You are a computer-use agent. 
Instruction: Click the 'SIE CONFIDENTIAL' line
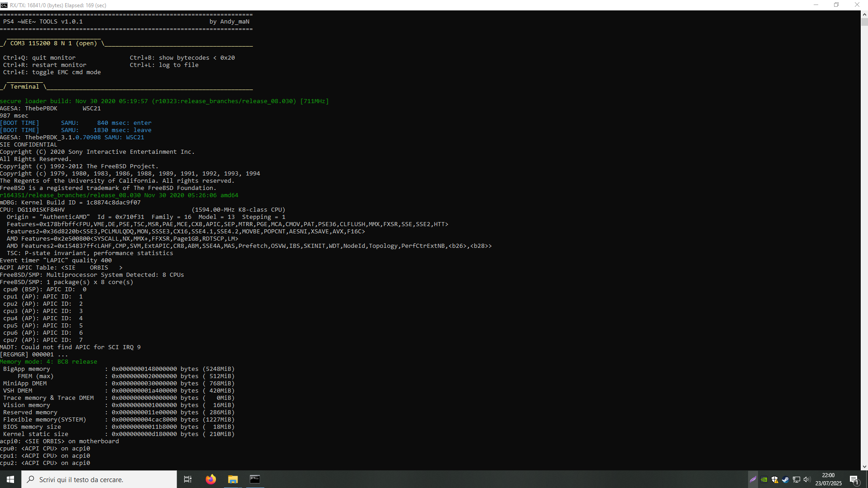29,145
